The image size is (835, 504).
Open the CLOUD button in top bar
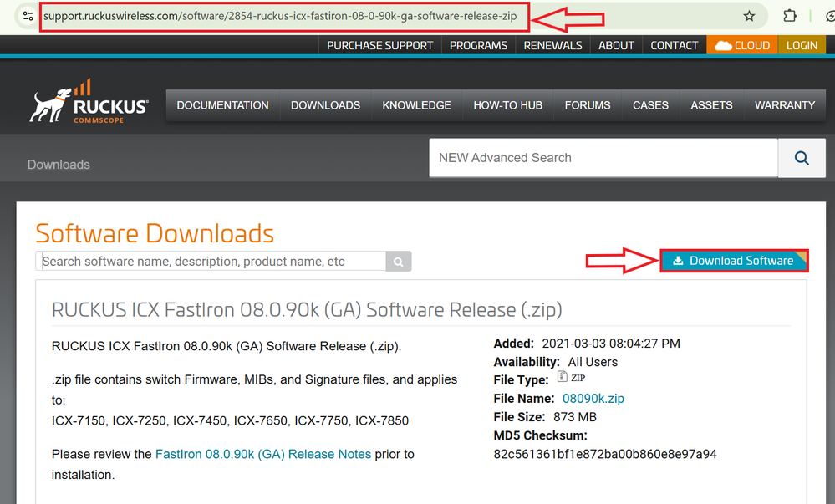point(742,45)
